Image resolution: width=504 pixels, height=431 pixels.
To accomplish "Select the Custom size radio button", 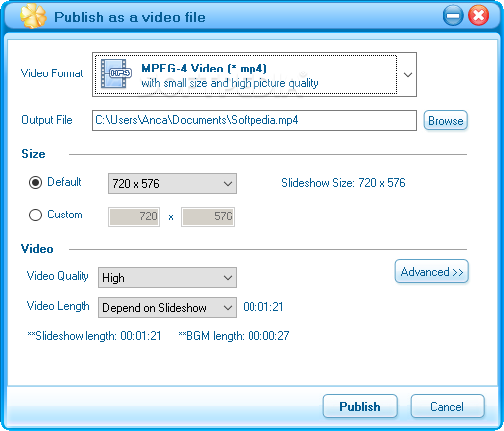I will click(x=35, y=215).
